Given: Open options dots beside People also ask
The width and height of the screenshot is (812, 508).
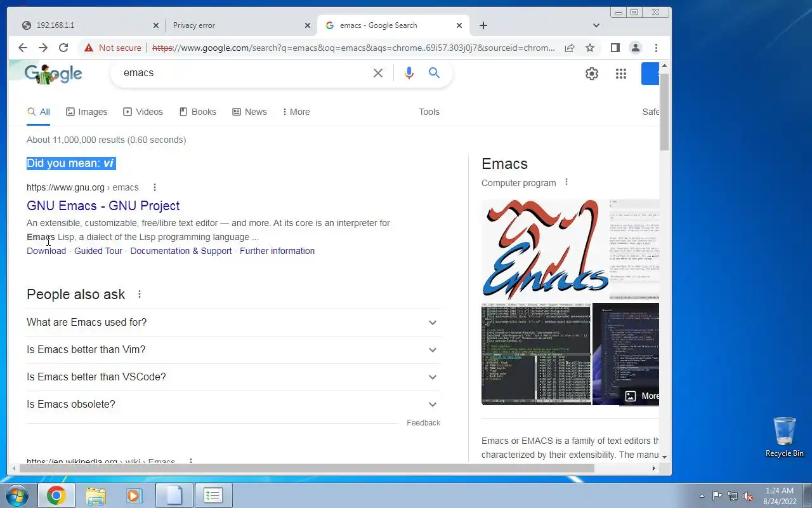Looking at the screenshot, I should click(140, 294).
